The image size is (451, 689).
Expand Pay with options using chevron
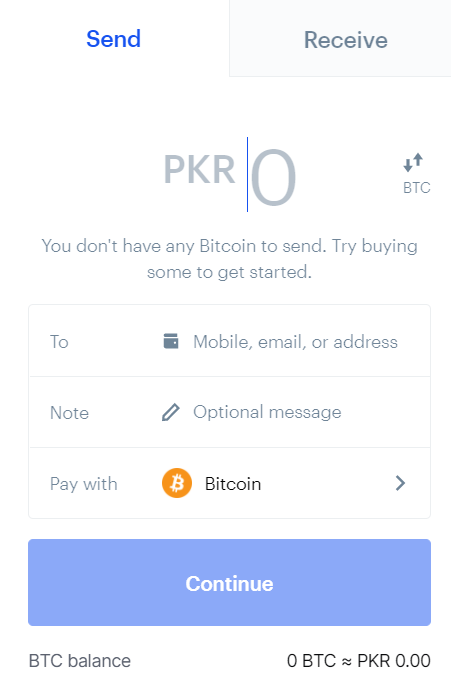(x=400, y=483)
